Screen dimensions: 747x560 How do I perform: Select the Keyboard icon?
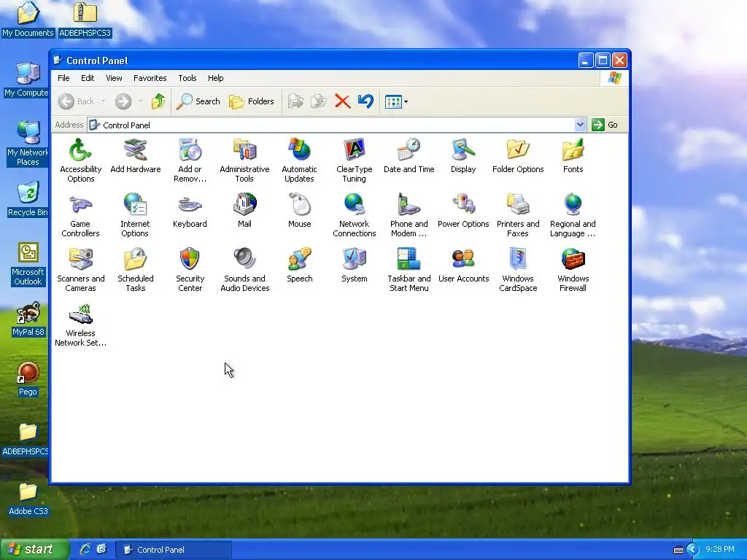point(190,211)
